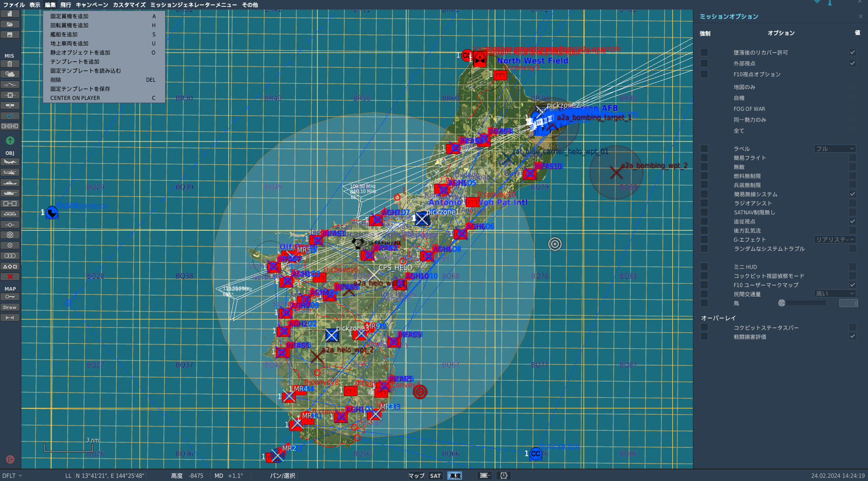The height and width of the screenshot is (481, 868).
Task: Click the new mission icon in left toolbar
Action: [x=10, y=14]
